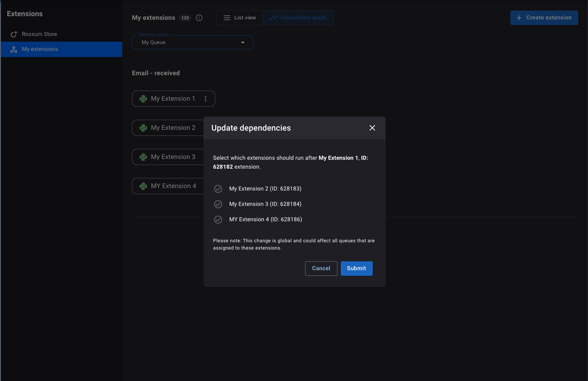This screenshot has height=381, width=588.
Task: Click the Python icon of MY Extension 4
Action: click(143, 186)
